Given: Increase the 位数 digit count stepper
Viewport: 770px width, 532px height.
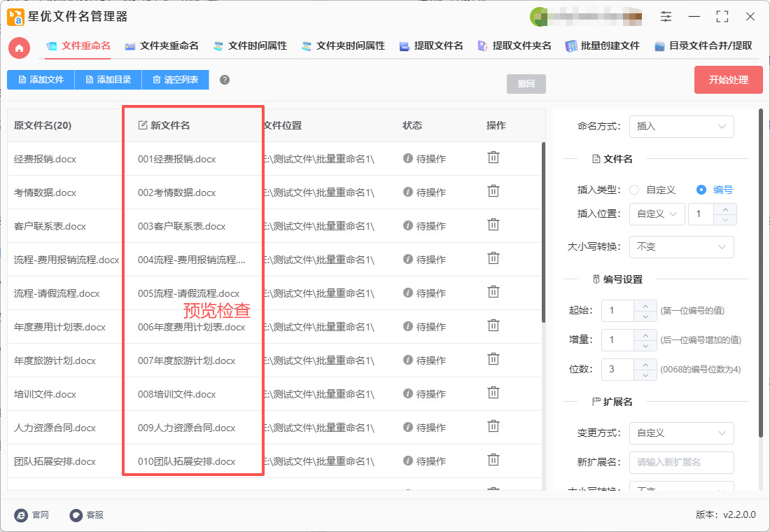Looking at the screenshot, I should (645, 364).
